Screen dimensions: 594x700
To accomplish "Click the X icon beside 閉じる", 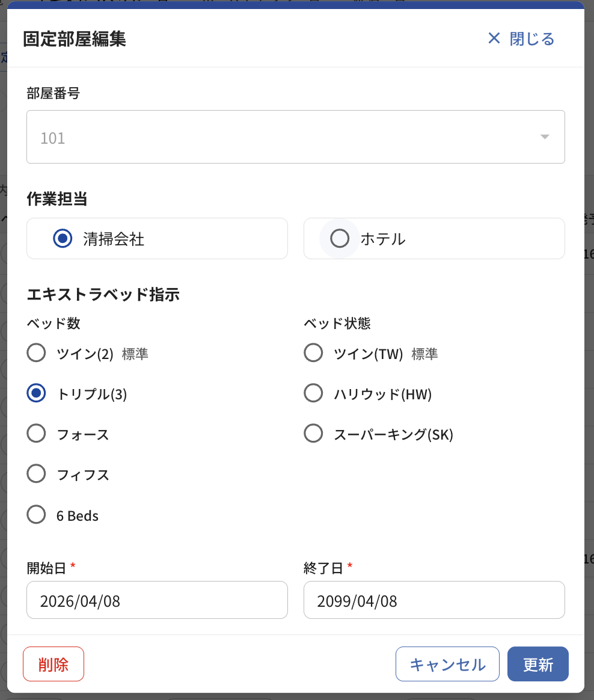I will click(x=494, y=38).
